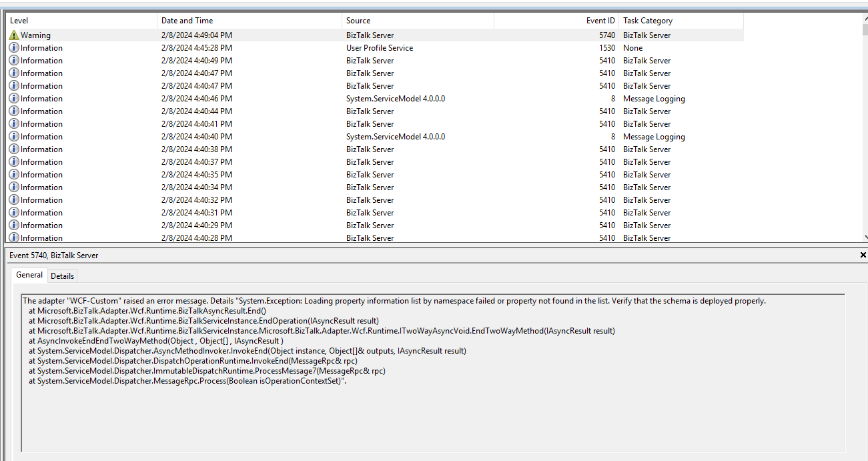Click the Information icon of the 4:40:31 PM event
Screen dimensions: 868x461
pyautogui.click(x=14, y=213)
